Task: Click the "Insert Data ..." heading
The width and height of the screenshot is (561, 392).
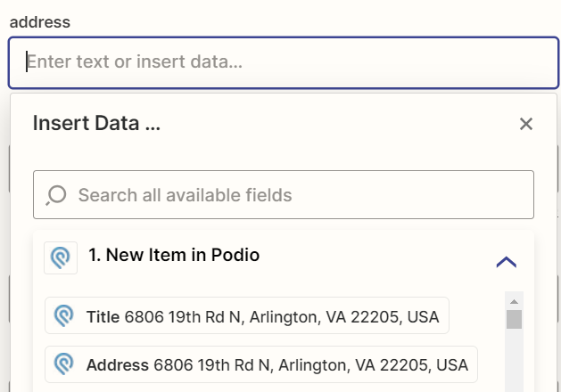Action: 96,123
